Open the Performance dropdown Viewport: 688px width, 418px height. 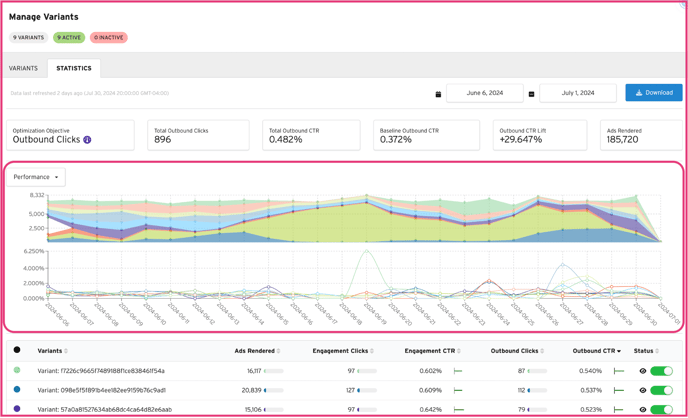click(36, 177)
